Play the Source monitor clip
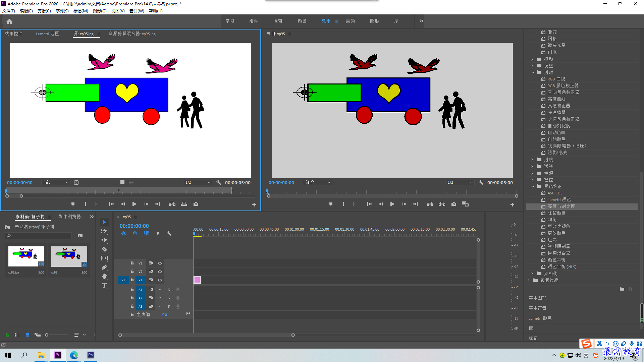This screenshot has height=362, width=644. tap(134, 204)
